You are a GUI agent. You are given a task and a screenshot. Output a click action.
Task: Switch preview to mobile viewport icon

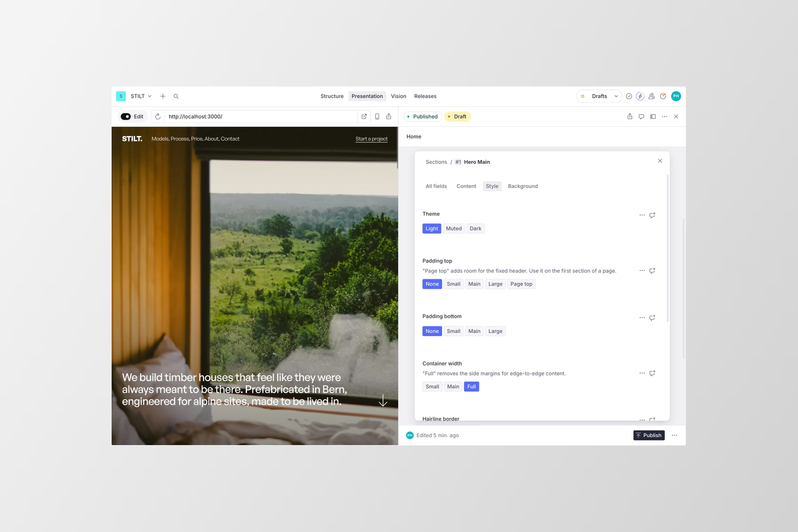(x=377, y=117)
